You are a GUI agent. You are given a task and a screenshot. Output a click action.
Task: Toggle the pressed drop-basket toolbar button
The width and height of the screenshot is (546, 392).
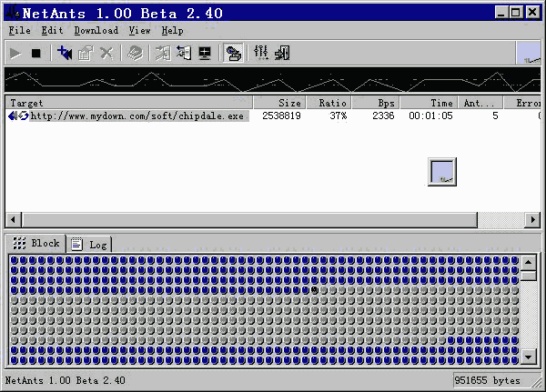(x=233, y=53)
